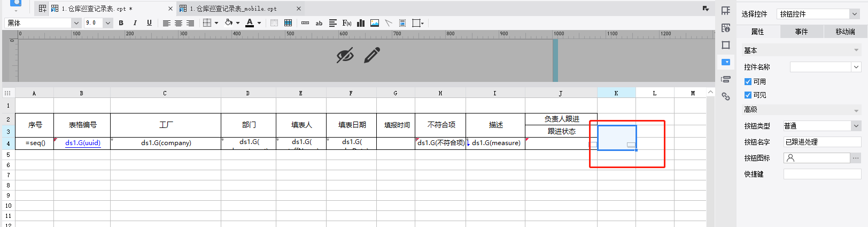The height and width of the screenshot is (227, 868).
Task: Insert rich text element
Action: point(333,23)
